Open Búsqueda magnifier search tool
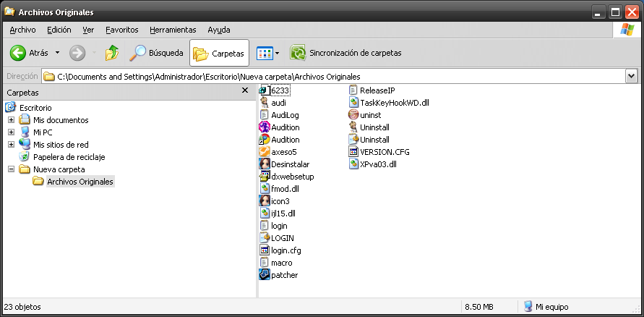 [156, 53]
